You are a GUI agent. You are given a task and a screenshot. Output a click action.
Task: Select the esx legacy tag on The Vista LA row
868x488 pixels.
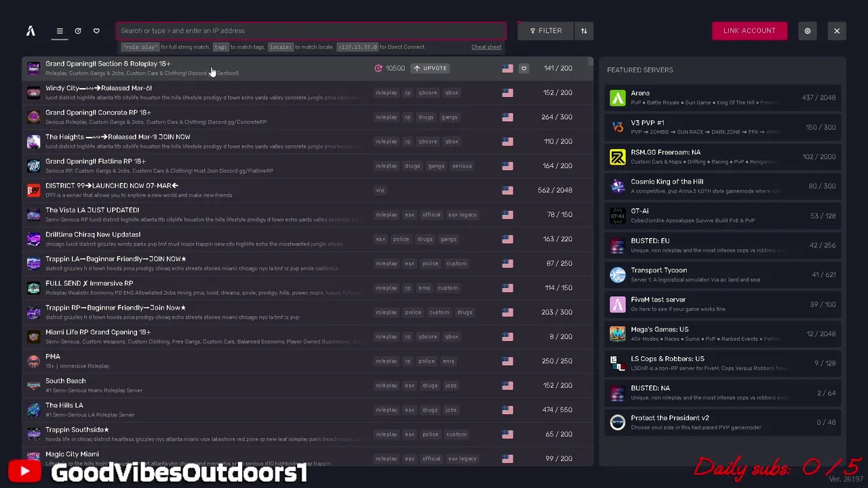click(462, 214)
